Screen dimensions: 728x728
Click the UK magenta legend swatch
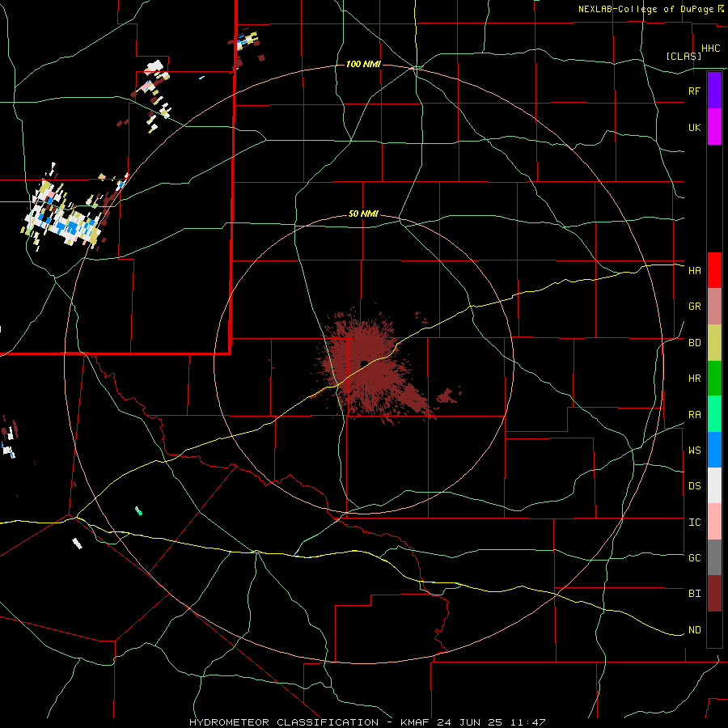pyautogui.click(x=714, y=127)
